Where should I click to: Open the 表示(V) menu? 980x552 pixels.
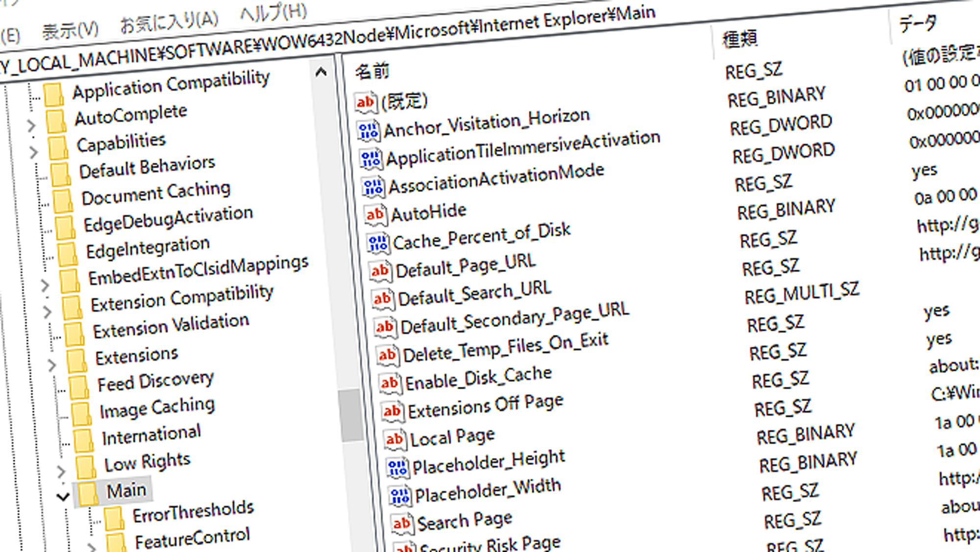click(x=71, y=30)
